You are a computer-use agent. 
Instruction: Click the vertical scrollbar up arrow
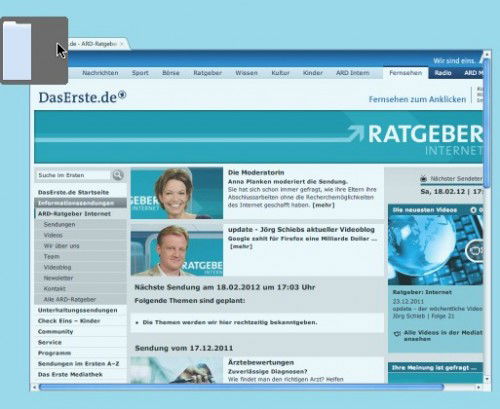coord(487,54)
